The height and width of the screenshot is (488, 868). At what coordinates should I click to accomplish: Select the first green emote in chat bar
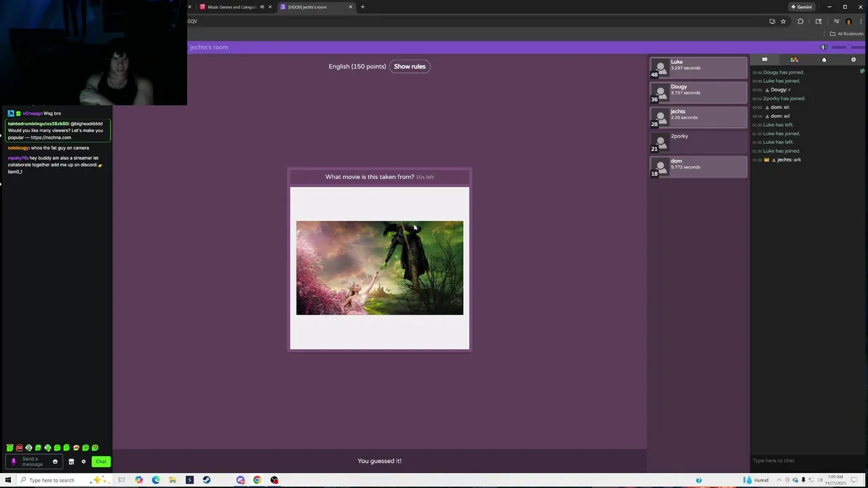(x=10, y=448)
